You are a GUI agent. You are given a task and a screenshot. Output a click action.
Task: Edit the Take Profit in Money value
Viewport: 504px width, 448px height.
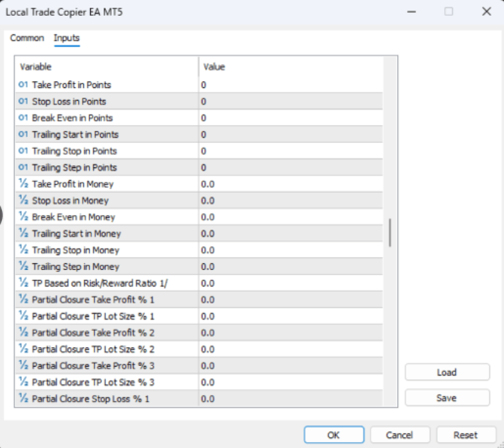291,184
